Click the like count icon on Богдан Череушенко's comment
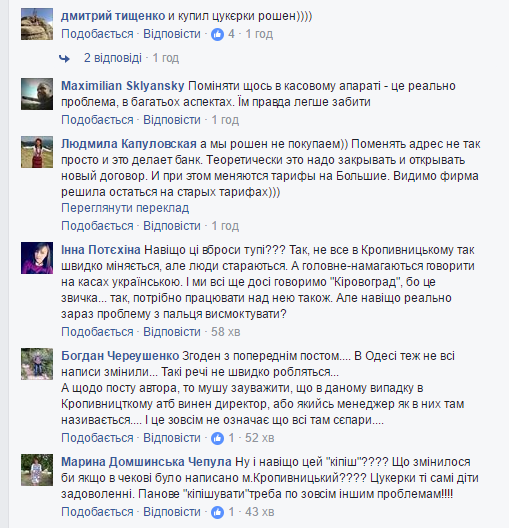 click(217, 438)
